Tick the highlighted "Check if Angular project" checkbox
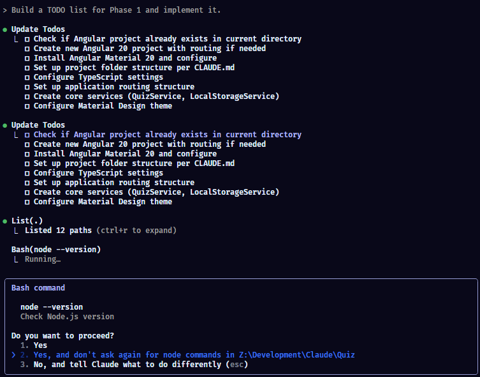This screenshot has width=480, height=377. tap(27, 135)
